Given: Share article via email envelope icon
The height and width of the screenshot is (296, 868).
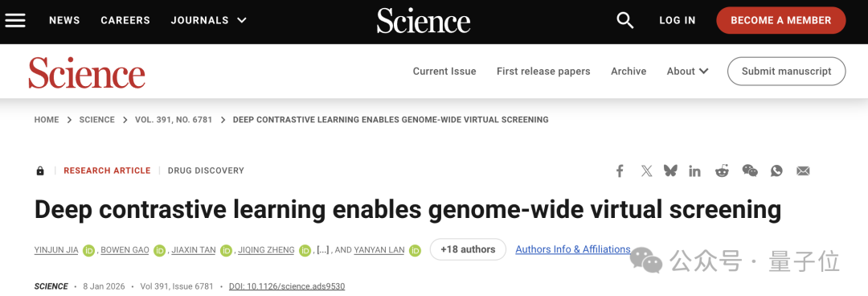Looking at the screenshot, I should pos(803,171).
